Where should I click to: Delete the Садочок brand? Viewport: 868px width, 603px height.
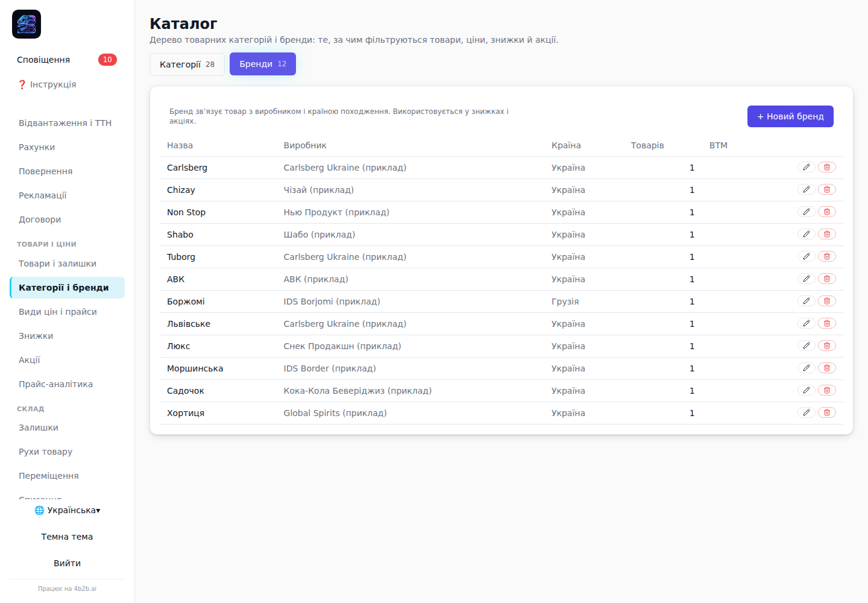pyautogui.click(x=827, y=390)
